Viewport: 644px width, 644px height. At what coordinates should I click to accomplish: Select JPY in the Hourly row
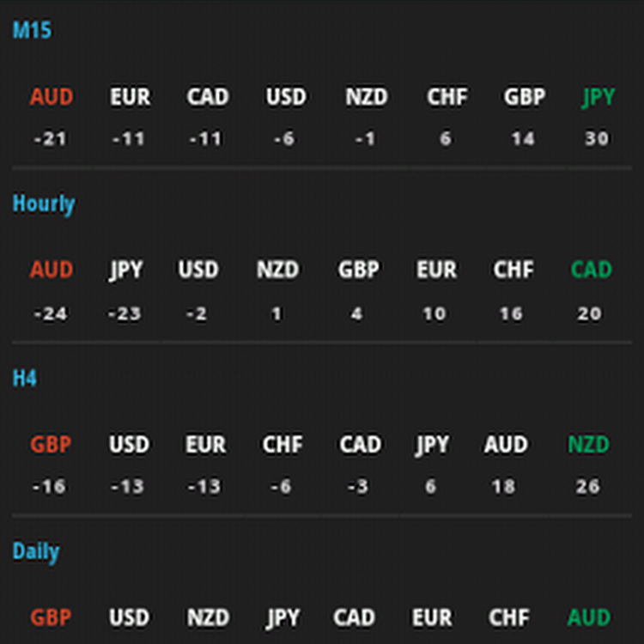[x=125, y=270]
